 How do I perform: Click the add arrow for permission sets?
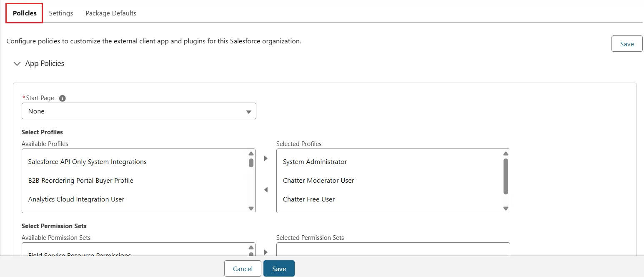tap(266, 252)
